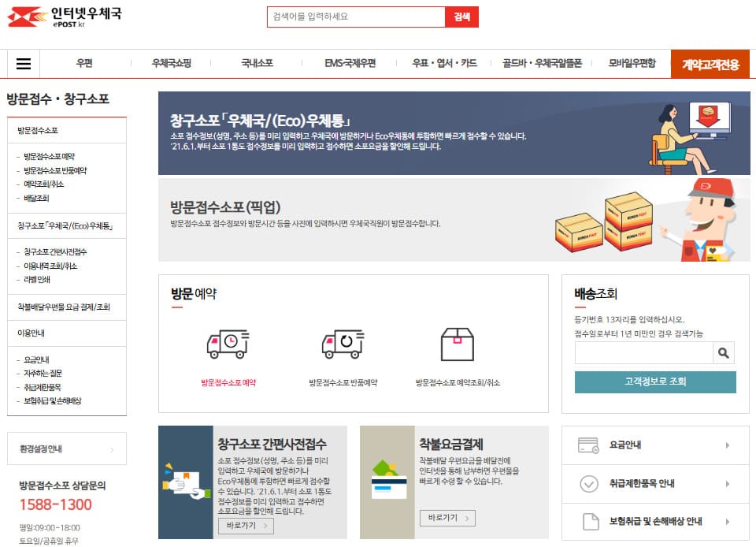The height and width of the screenshot is (547, 756).
Task: Open sidebar link 방문접수소포 예약
Action: point(49,157)
